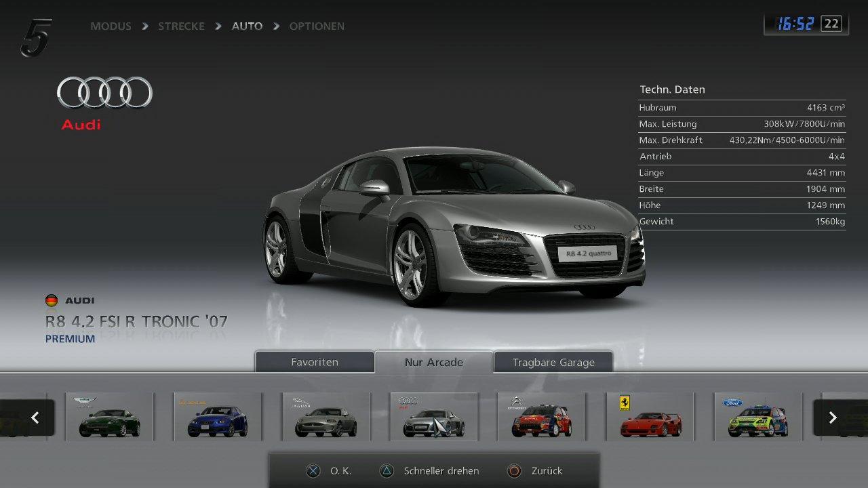This screenshot has height=488, width=868.
Task: Select AUTO step in breadcrumb
Action: click(x=247, y=26)
